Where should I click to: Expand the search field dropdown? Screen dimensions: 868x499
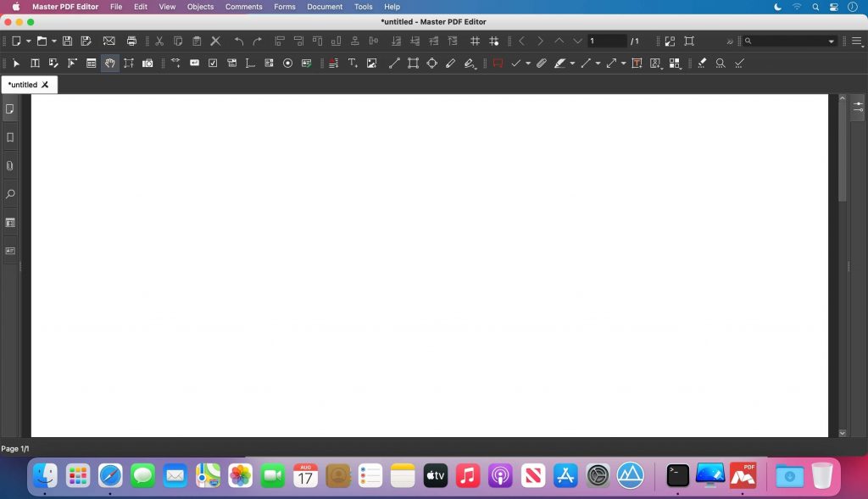point(830,41)
